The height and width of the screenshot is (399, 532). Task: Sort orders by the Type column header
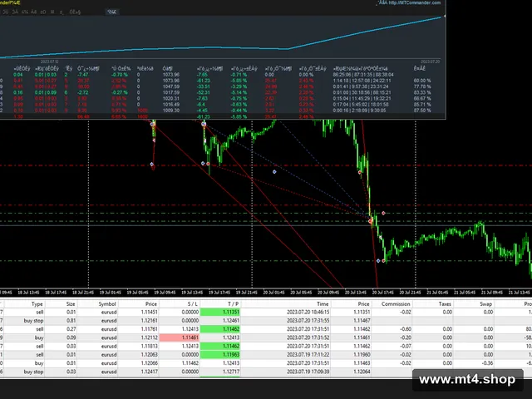pos(37,304)
